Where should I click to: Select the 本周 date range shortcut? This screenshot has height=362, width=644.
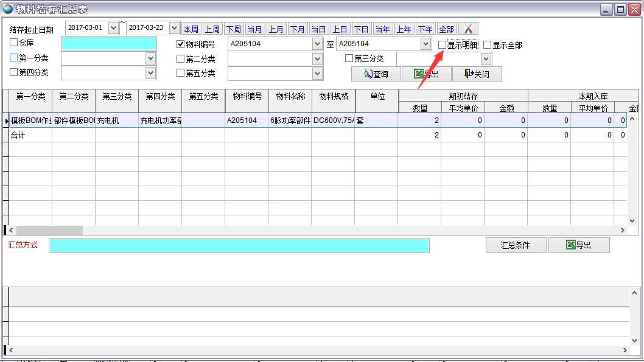click(x=191, y=29)
